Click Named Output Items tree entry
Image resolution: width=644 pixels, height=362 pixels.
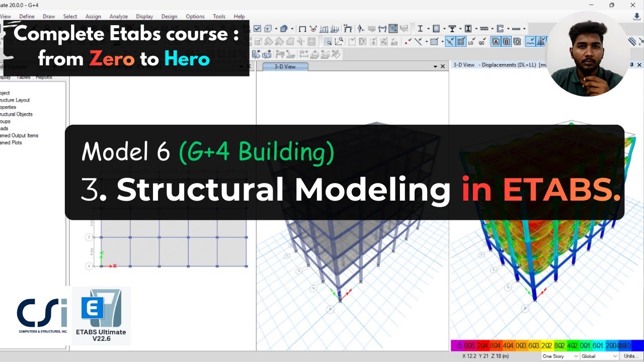19,135
